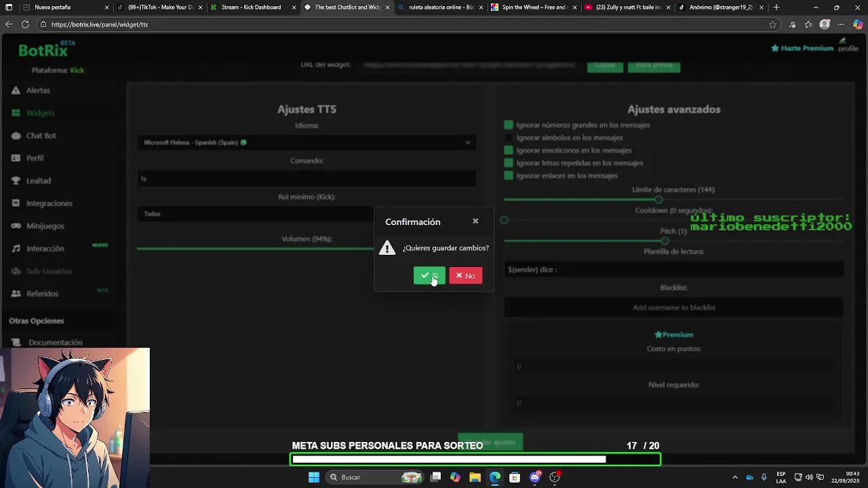
Task: Toggle Ignorar enlaces en los mensajes checkbox
Action: click(509, 176)
